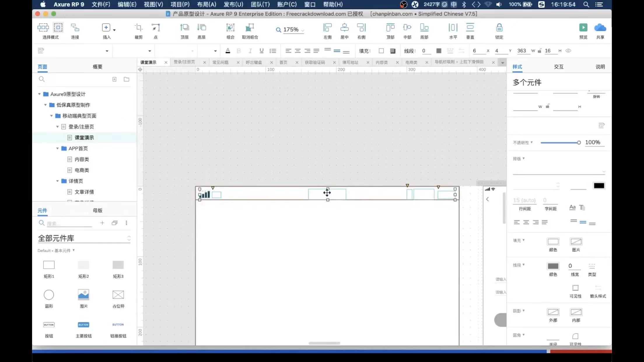
Task: Click the Group (组合) toolbar icon
Action: click(x=230, y=28)
